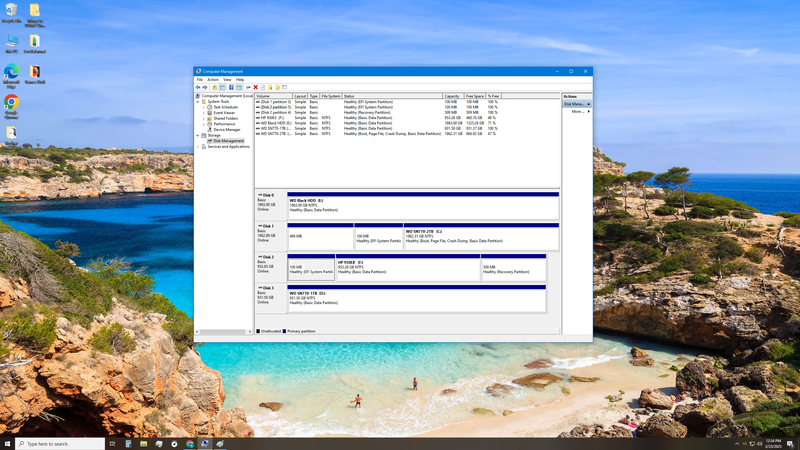Click the Calculator icon in the taskbar

[x=128, y=444]
